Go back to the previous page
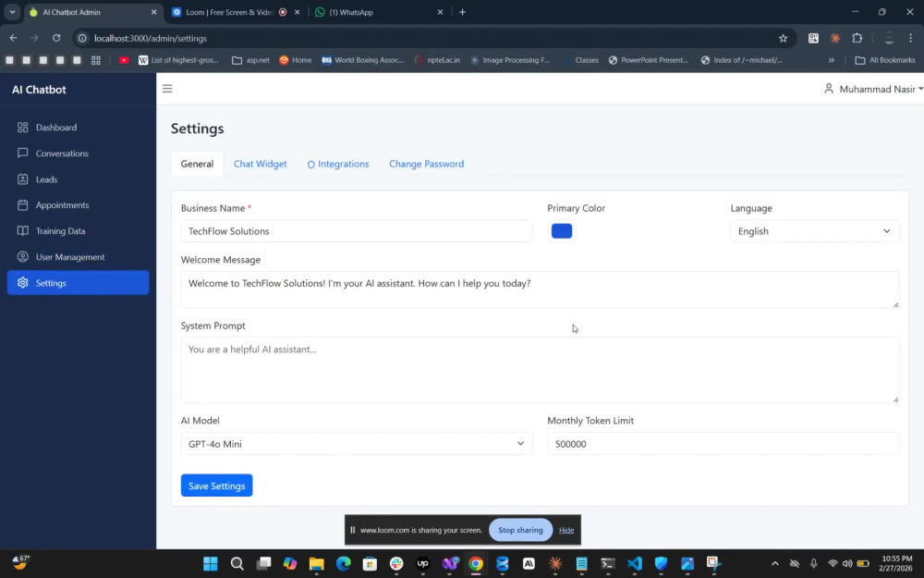 [13, 38]
